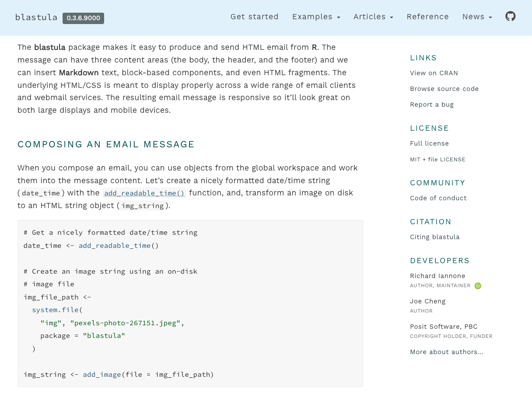Image resolution: width=532 pixels, height=393 pixels.
Task: Open the Articles dropdown menu
Action: pos(373,17)
